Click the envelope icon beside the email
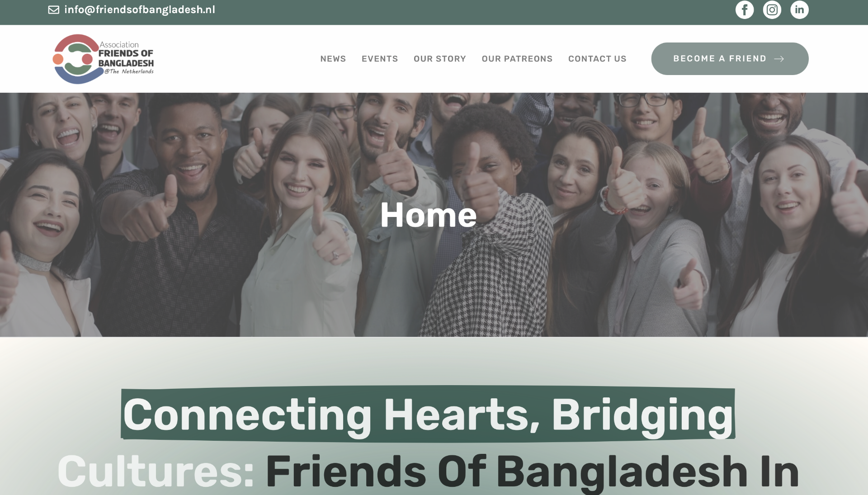Image resolution: width=868 pixels, height=495 pixels. 54,9
